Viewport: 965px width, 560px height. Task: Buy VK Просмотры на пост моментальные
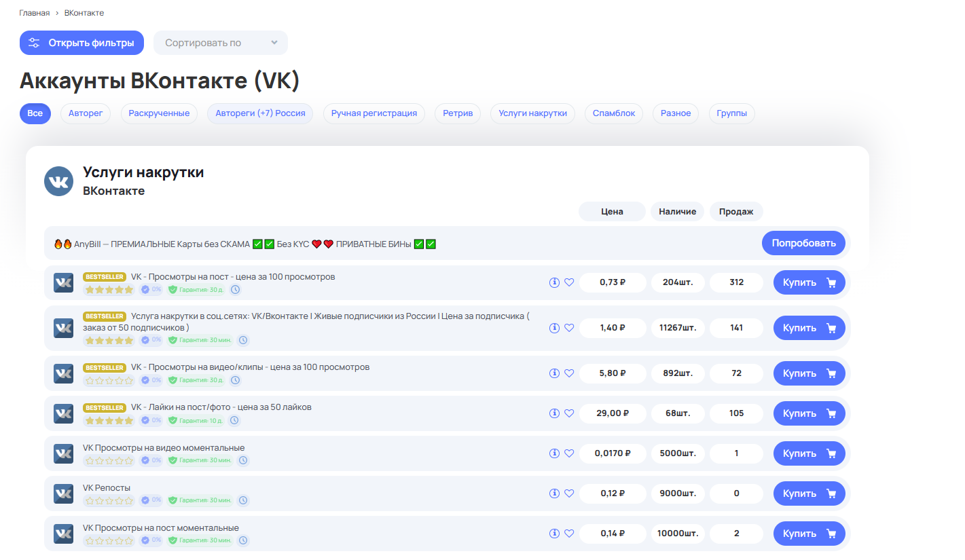tap(809, 534)
